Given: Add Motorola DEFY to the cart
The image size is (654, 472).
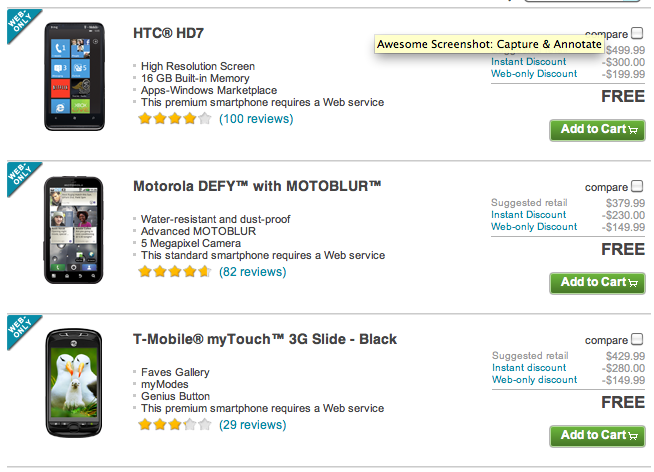Looking at the screenshot, I should 597,282.
